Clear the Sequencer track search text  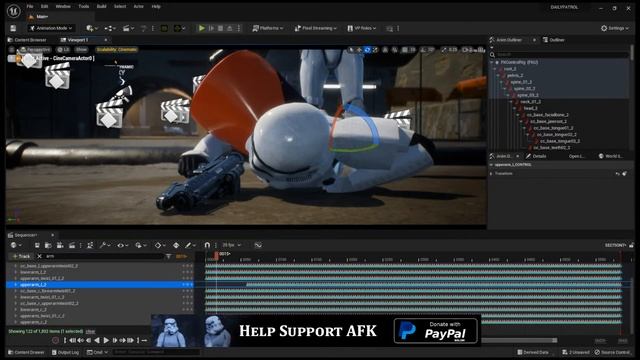click(40, 256)
